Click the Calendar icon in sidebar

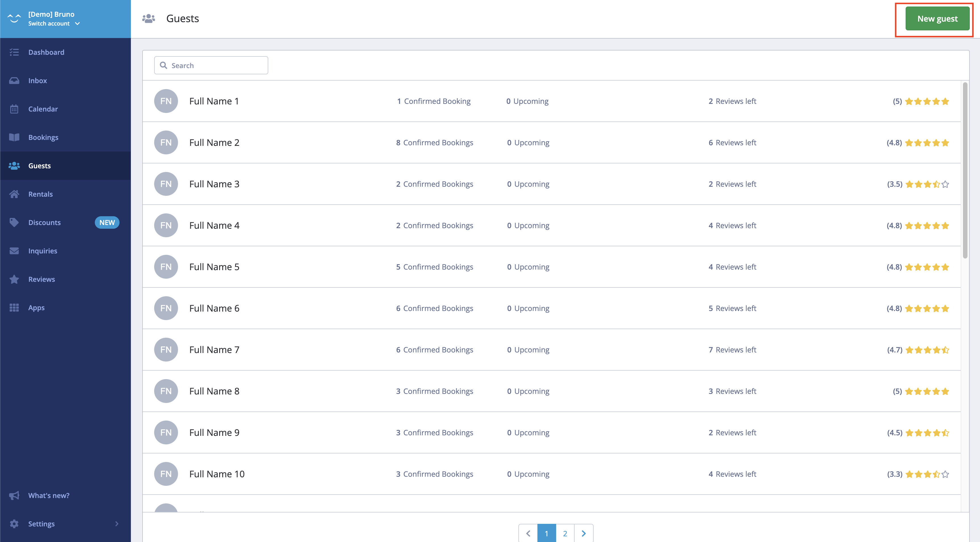coord(14,109)
